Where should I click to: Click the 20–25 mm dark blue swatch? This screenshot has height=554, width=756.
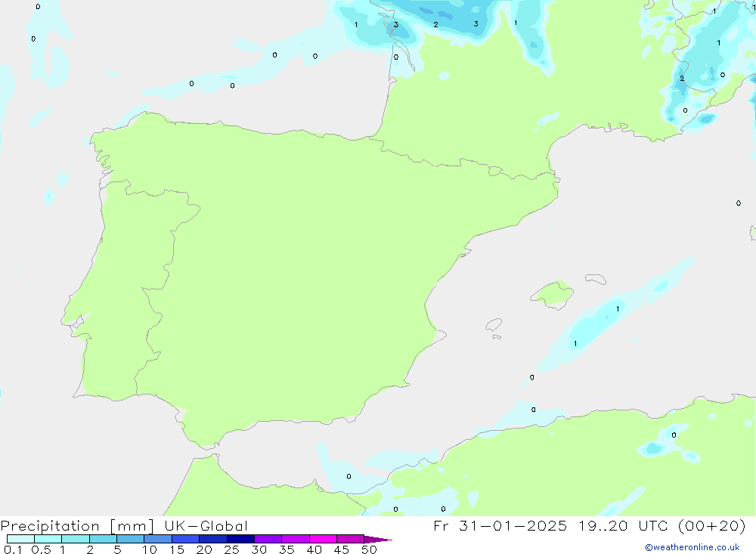pyautogui.click(x=212, y=539)
